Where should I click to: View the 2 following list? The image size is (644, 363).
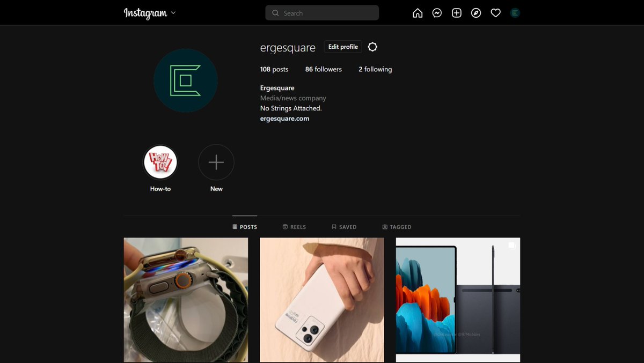point(375,69)
